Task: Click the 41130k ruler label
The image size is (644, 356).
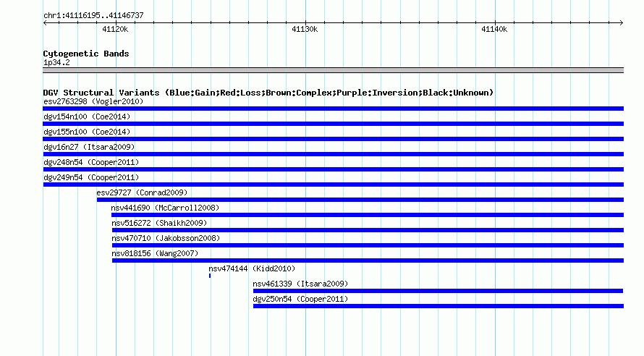Action: pyautogui.click(x=305, y=29)
